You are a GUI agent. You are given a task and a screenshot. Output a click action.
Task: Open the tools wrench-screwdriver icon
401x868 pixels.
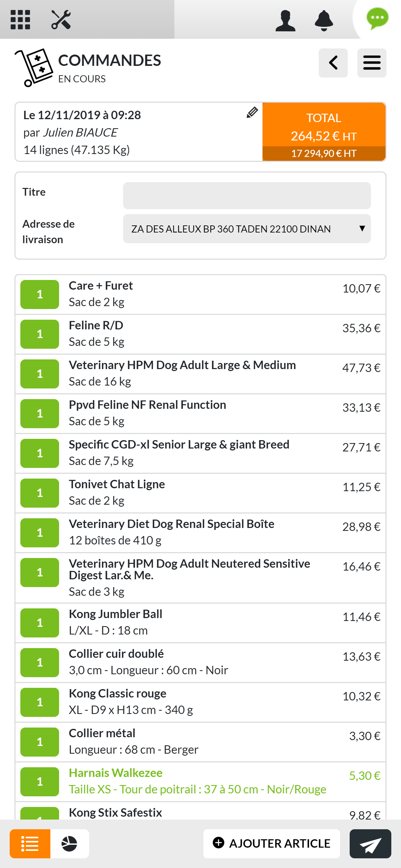61,20
